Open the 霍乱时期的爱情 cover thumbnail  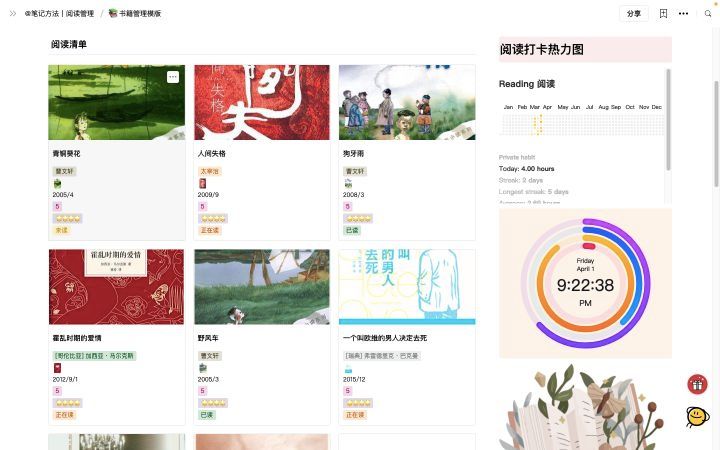click(117, 287)
